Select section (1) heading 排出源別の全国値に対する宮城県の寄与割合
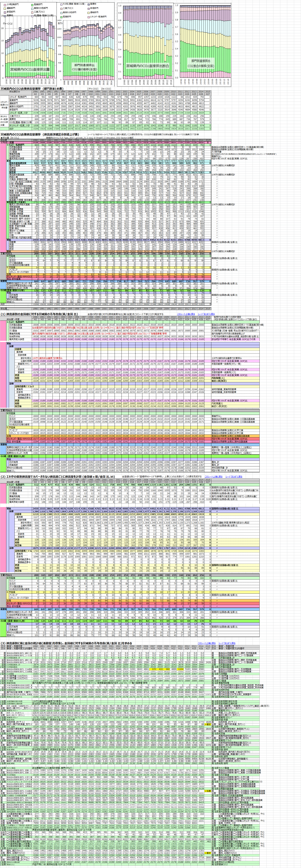 coord(39,314)
